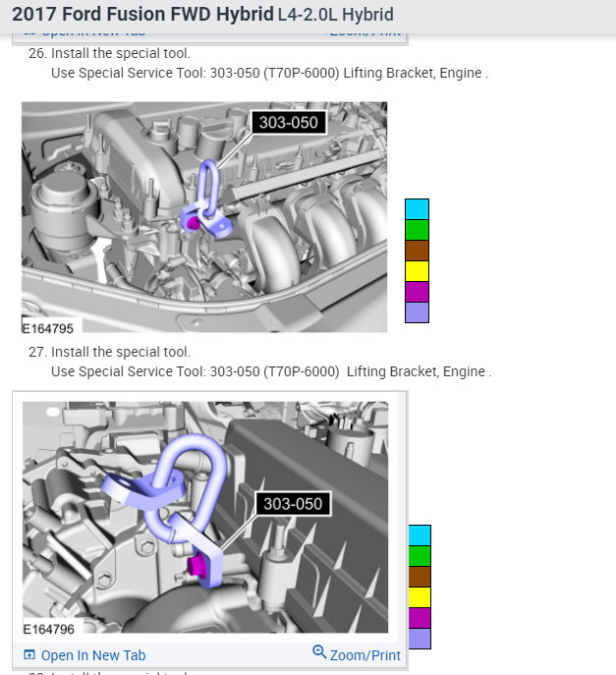The height and width of the screenshot is (675, 616).
Task: Select yellow swatch next to E164796 image
Action: click(x=420, y=597)
